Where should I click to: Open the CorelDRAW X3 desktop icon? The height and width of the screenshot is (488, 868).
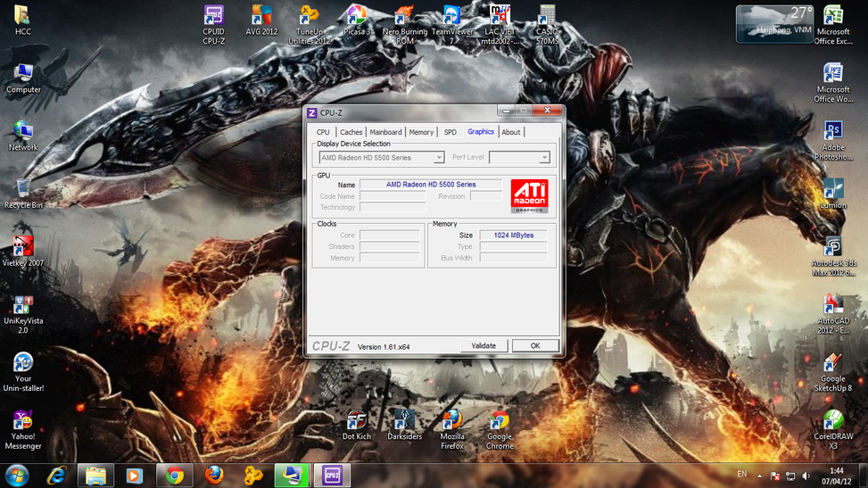click(x=833, y=421)
